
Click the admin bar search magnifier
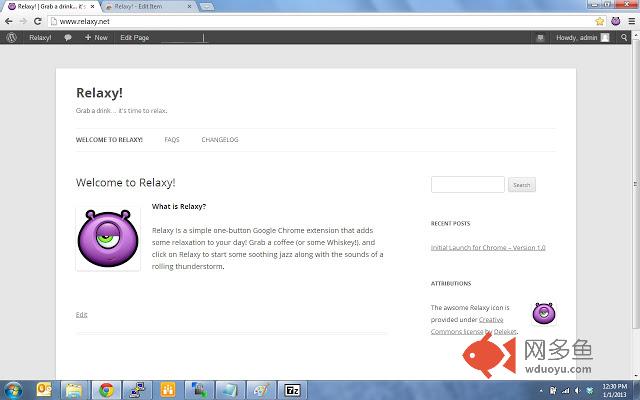click(624, 38)
